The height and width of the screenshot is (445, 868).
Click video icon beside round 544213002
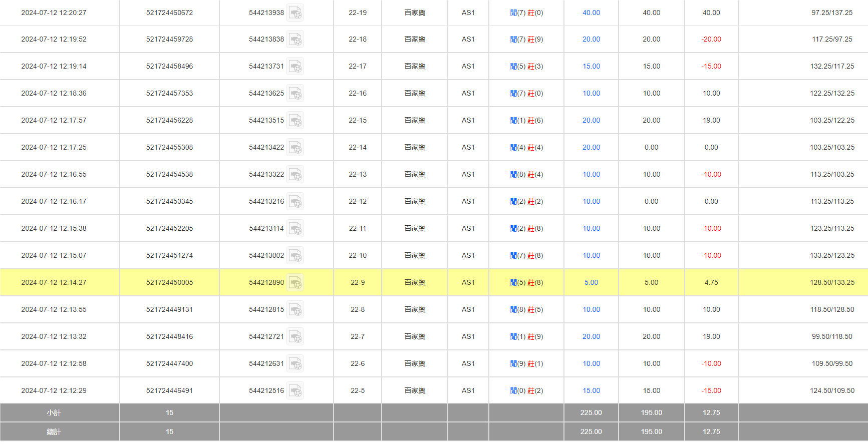coord(295,256)
